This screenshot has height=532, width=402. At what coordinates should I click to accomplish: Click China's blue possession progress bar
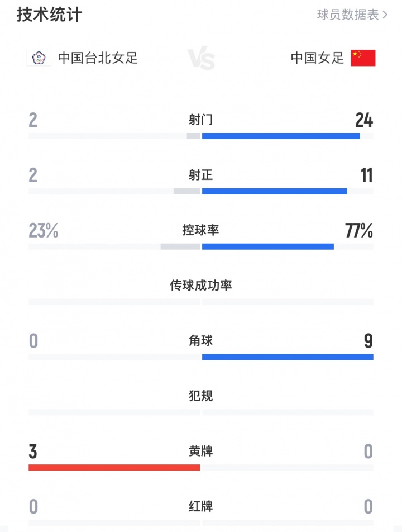tap(268, 245)
